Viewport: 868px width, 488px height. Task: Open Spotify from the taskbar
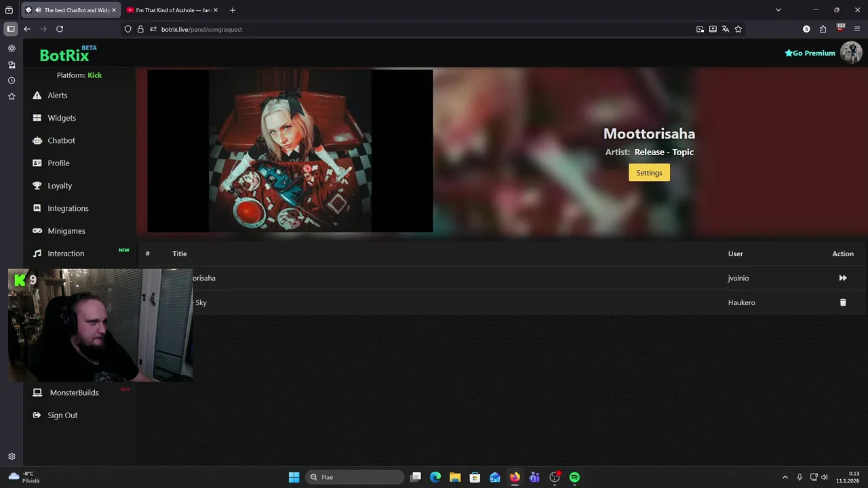pos(574,477)
